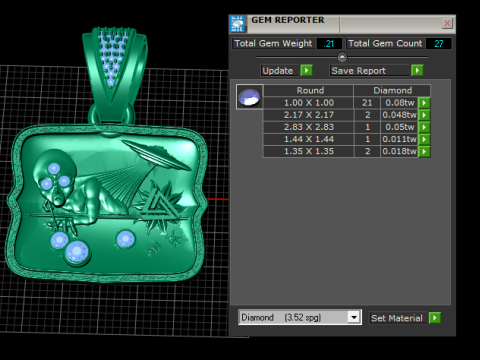Screen dimensions: 480x360
Task: Click green arrow for 1.44 X 1.44 row
Action: (x=424, y=139)
